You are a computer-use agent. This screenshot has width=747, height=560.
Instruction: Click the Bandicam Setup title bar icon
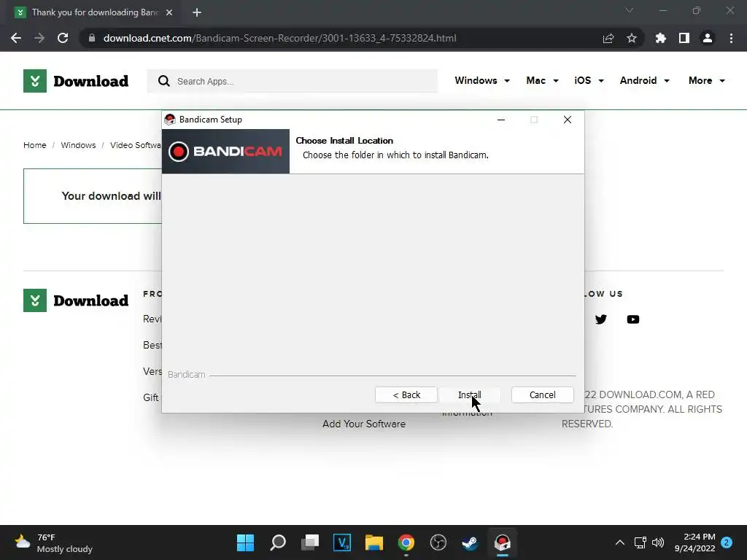coord(170,120)
